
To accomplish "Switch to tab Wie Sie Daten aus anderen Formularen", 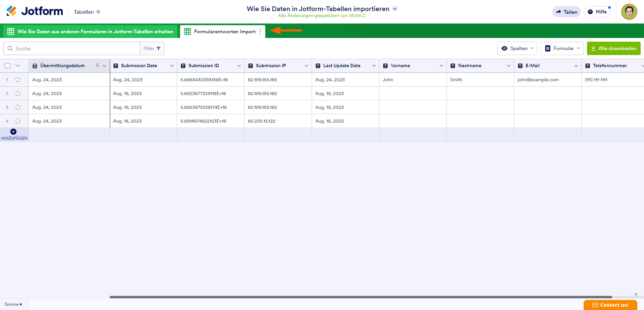I will [91, 32].
